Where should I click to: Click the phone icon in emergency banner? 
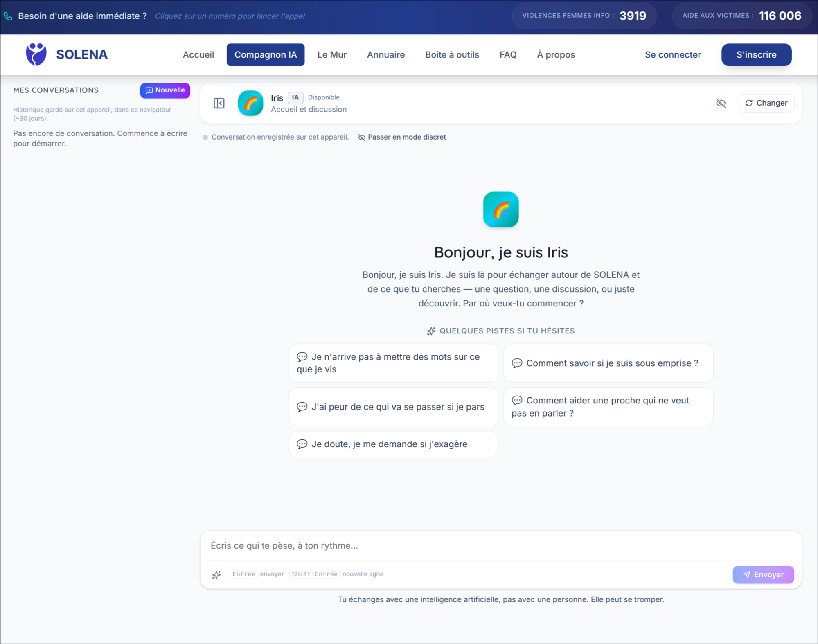pos(8,16)
